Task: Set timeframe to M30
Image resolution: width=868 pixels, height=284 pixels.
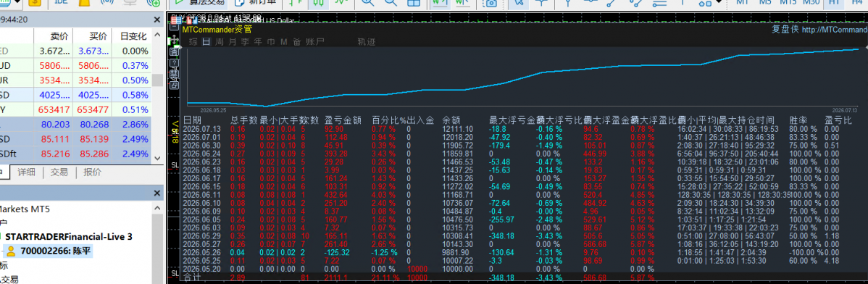Action: click(x=811, y=3)
